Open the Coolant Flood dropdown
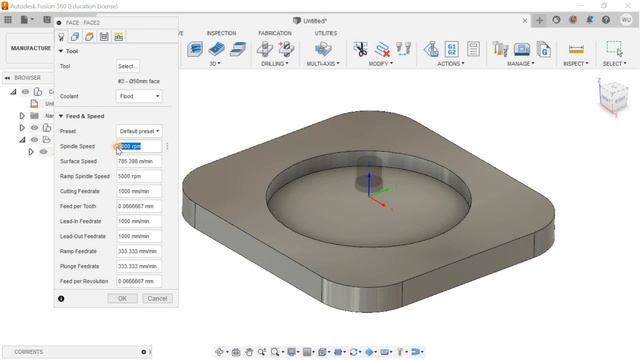The image size is (640, 360). [139, 96]
